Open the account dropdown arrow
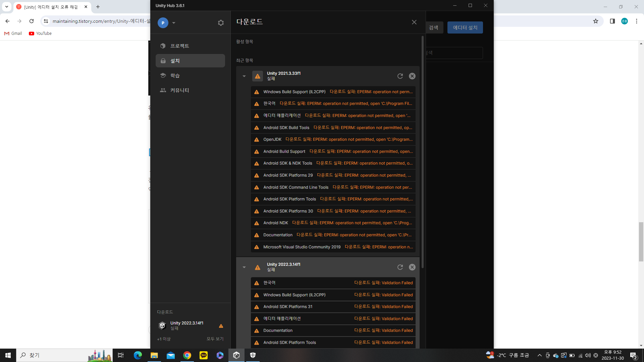The height and width of the screenshot is (362, 644). point(174,23)
